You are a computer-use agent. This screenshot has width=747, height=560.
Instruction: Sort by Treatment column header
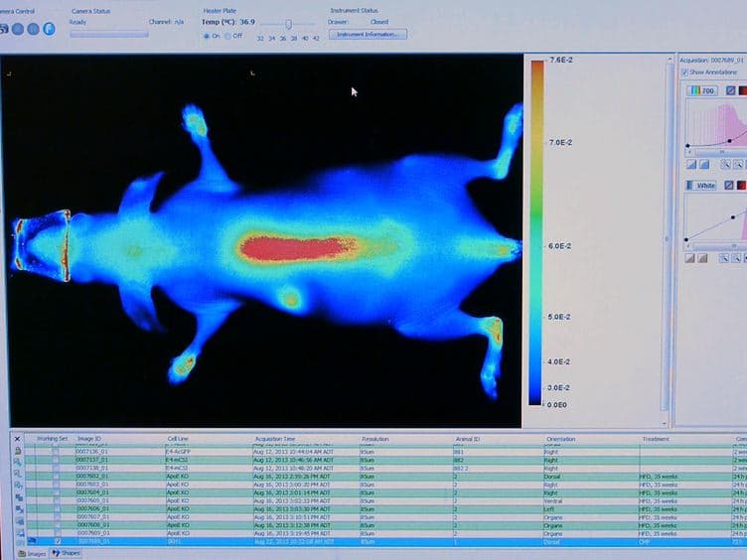[x=656, y=439]
